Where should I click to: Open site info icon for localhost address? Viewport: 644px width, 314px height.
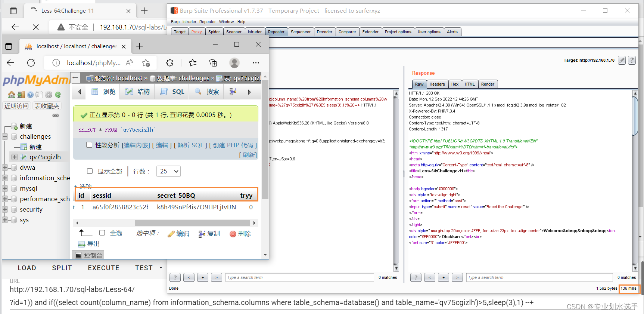click(56, 63)
